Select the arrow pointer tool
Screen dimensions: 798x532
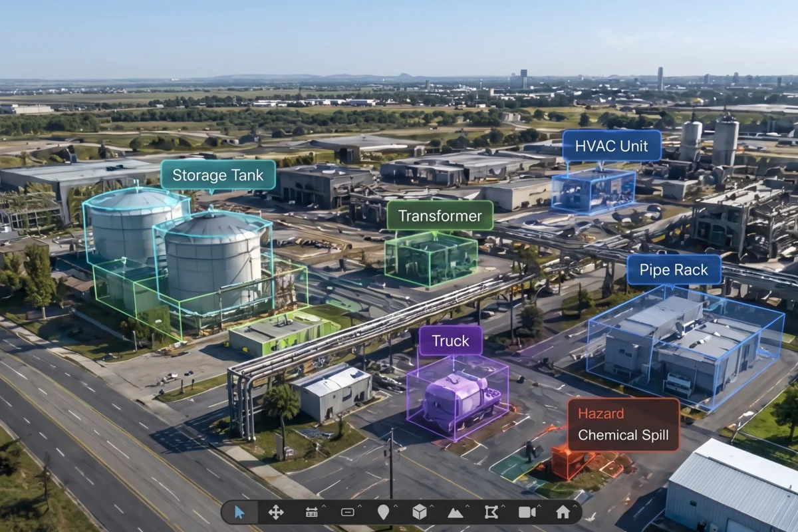click(239, 512)
